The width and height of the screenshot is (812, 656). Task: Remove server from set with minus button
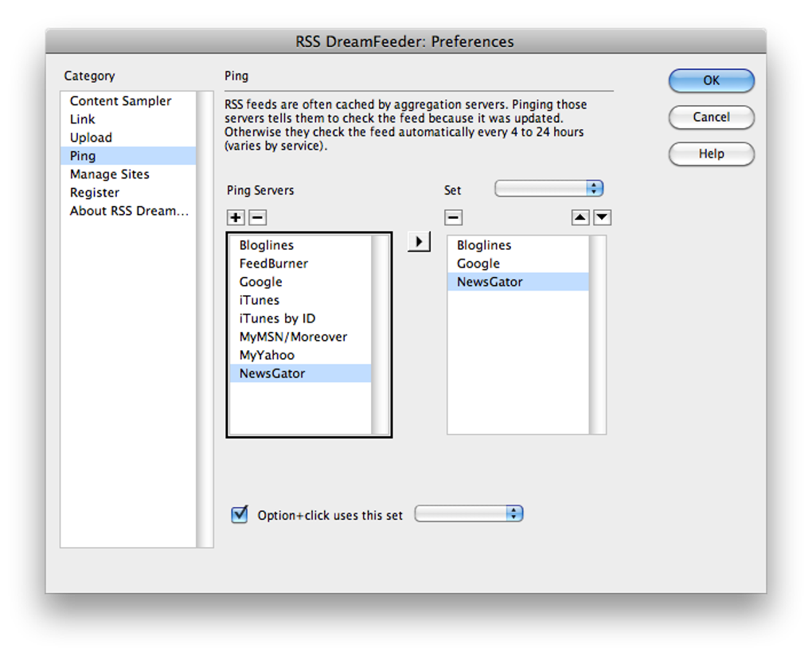click(453, 217)
